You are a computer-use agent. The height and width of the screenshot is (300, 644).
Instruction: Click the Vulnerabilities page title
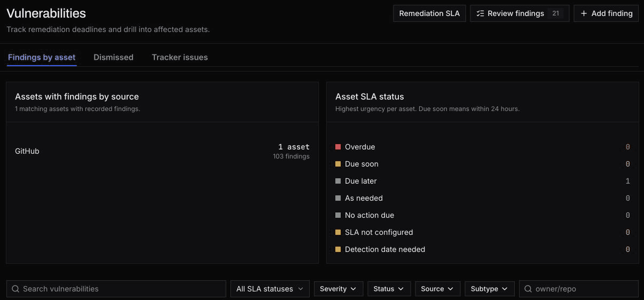[x=46, y=13]
